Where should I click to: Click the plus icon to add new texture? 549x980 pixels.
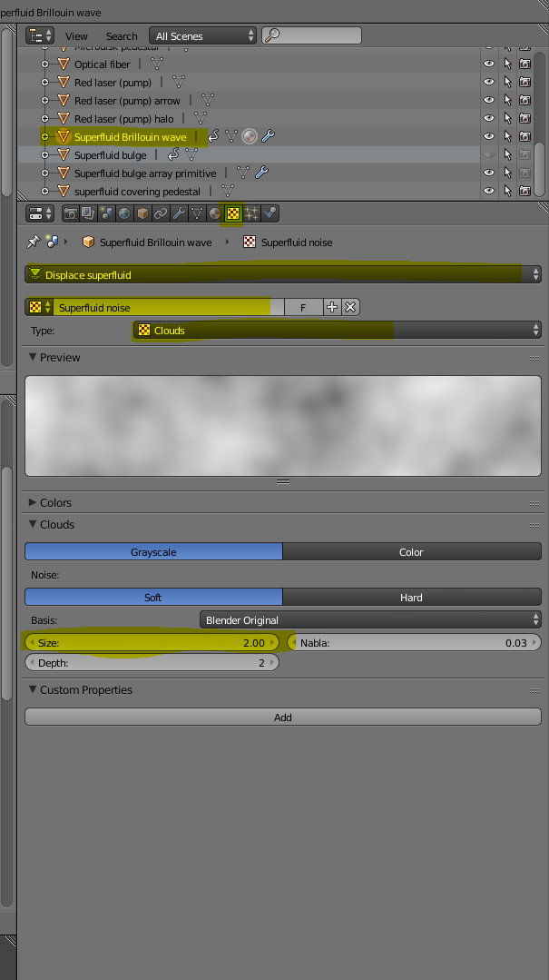(332, 308)
